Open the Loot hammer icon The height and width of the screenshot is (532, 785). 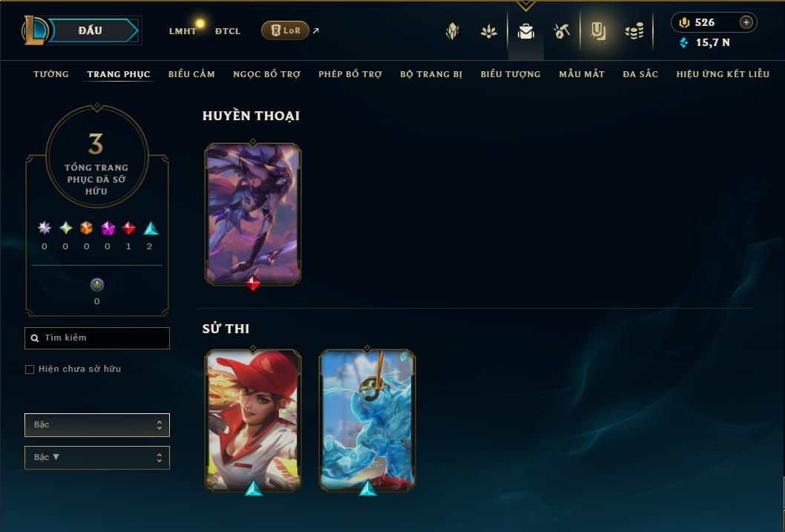pyautogui.click(x=562, y=31)
